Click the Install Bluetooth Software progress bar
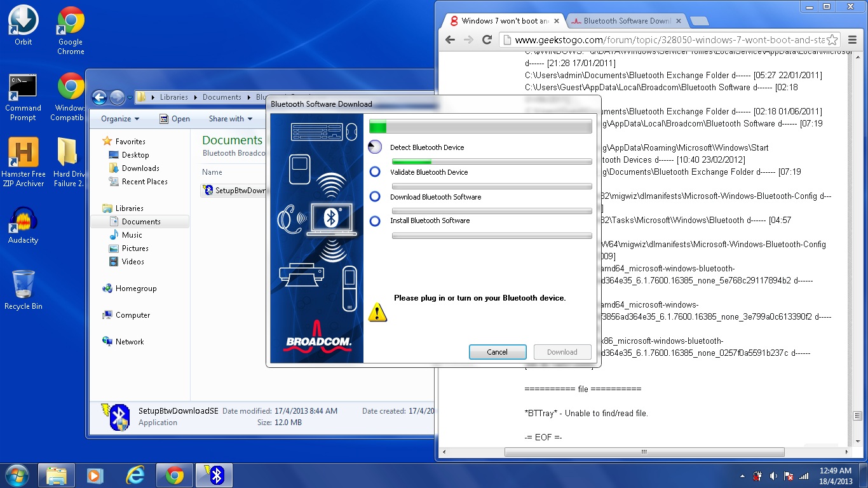Viewport: 868px width, 488px height. [492, 236]
